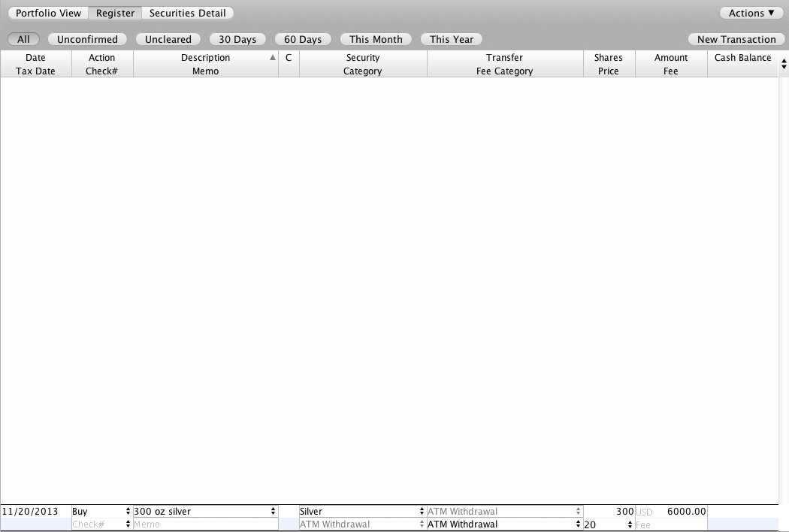Click the Description sort arrow indicator
789x532 pixels.
[x=273, y=58]
